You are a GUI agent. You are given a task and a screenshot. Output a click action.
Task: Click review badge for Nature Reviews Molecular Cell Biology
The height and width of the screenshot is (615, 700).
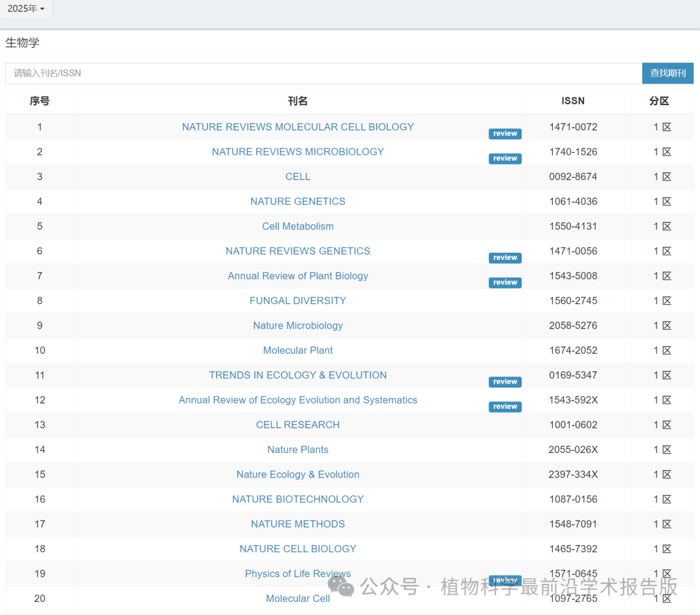click(505, 133)
